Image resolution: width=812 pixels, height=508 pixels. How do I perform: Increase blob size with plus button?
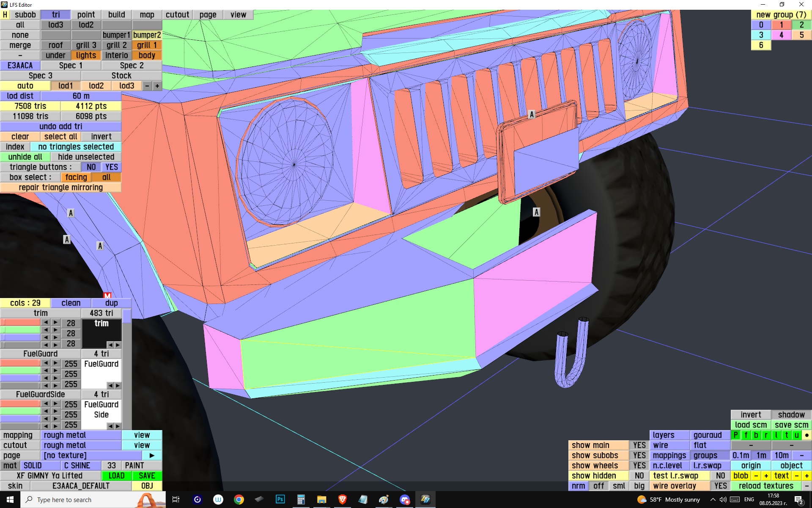pos(766,476)
